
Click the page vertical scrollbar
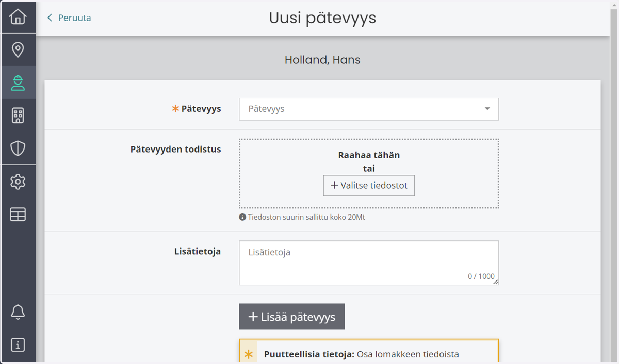point(614,182)
